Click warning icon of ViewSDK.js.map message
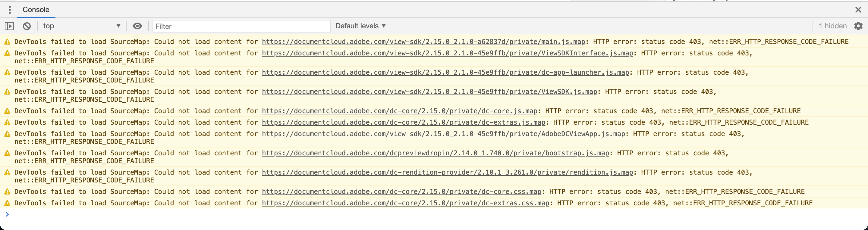 pos(7,92)
